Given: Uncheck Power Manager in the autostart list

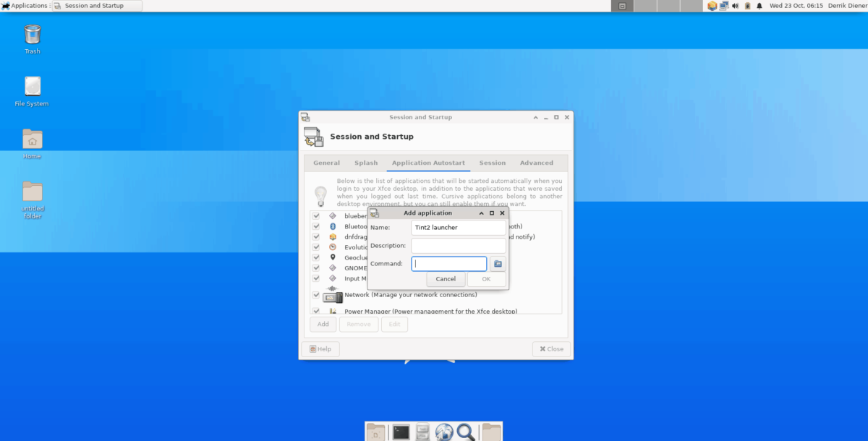Looking at the screenshot, I should point(315,311).
